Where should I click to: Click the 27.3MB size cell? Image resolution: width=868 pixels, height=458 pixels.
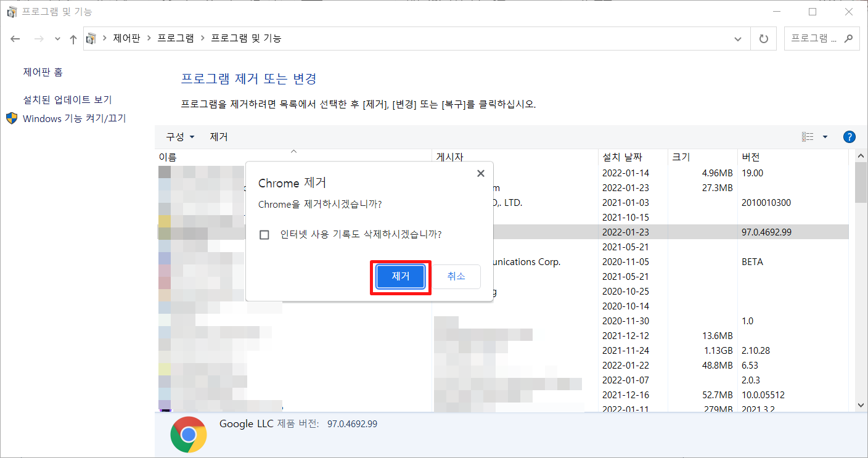click(x=717, y=188)
